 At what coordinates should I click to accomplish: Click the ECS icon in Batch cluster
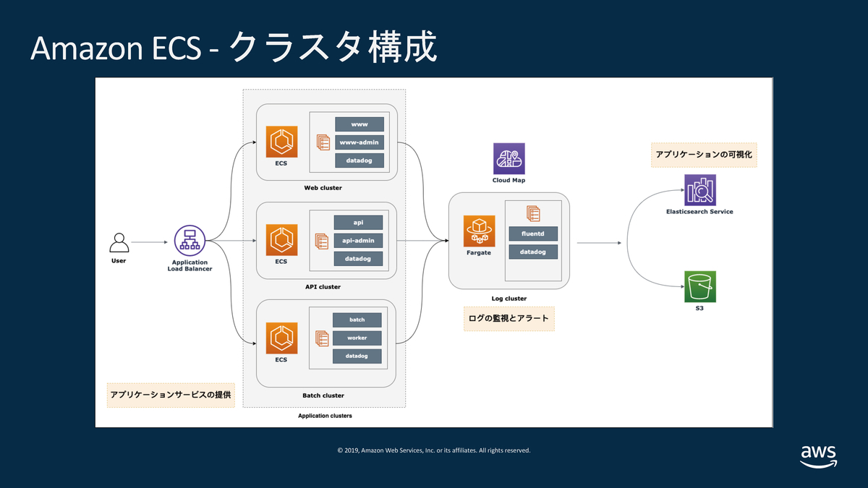pyautogui.click(x=281, y=338)
